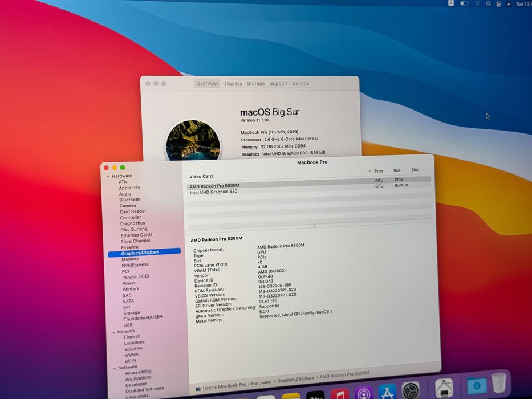Screen dimensions: 532x399
Task: Open the Music app in the Dock
Action: 340,394
